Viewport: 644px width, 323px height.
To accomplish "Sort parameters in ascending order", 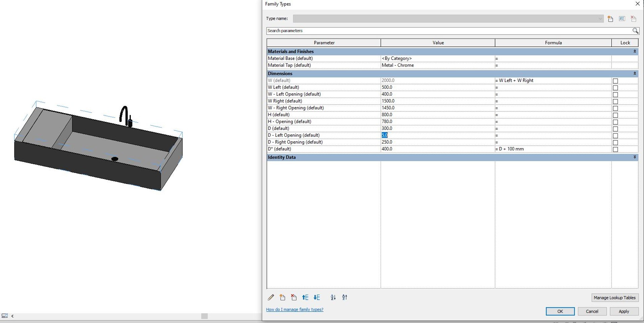I will (333, 297).
